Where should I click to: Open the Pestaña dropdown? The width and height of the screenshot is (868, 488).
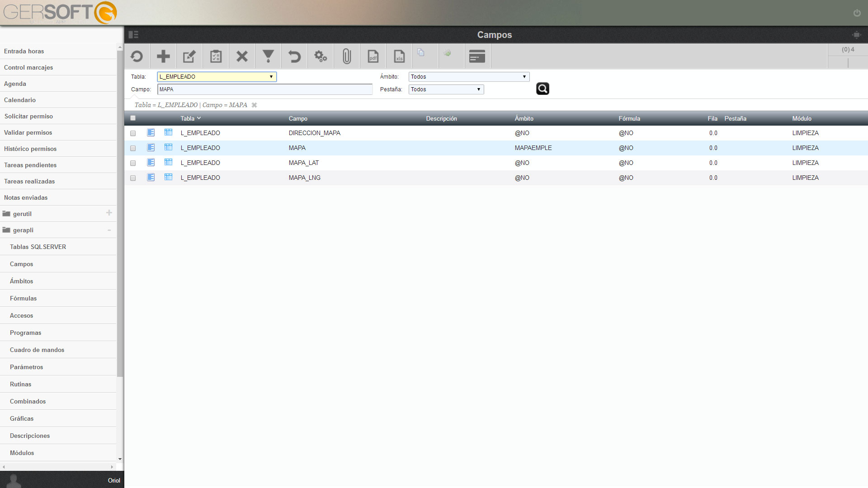pyautogui.click(x=446, y=89)
